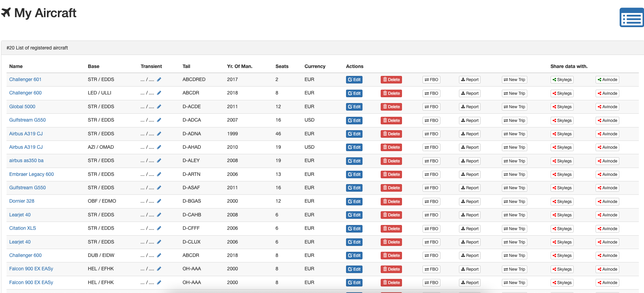Click the Seats column header
This screenshot has width=644, height=293.
281,66
